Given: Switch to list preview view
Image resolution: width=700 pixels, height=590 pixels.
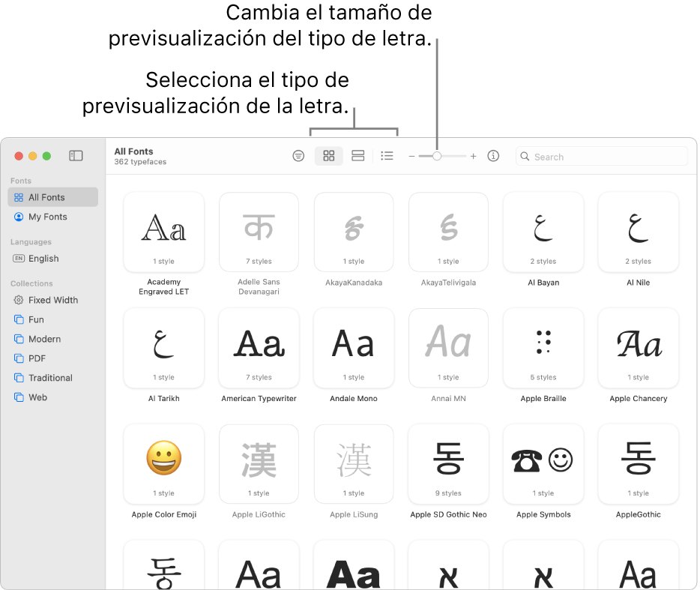Looking at the screenshot, I should click(387, 155).
